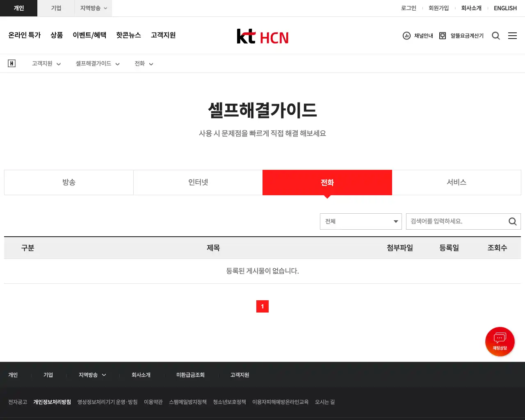Open the 온라인 특가 menu
The height and width of the screenshot is (420, 525).
tap(25, 35)
